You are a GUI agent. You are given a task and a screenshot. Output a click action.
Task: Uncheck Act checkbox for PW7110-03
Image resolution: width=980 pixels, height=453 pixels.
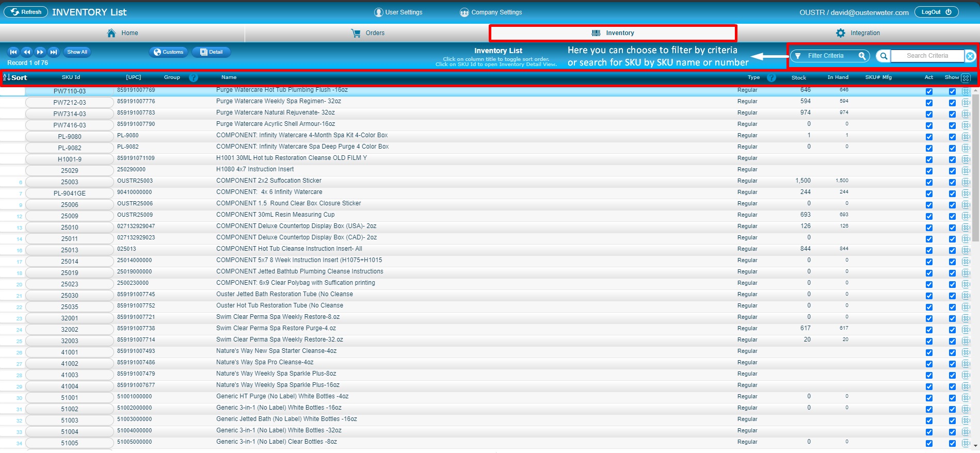point(929,91)
